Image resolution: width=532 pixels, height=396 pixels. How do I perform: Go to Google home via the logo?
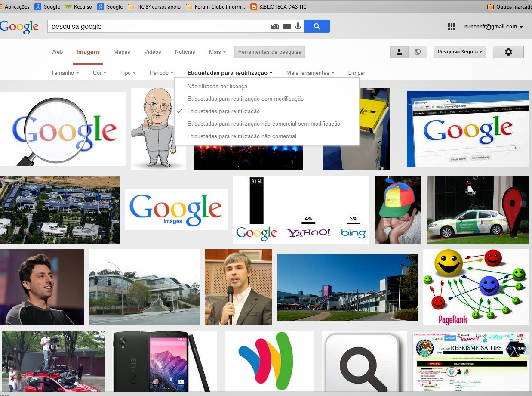pos(19,27)
